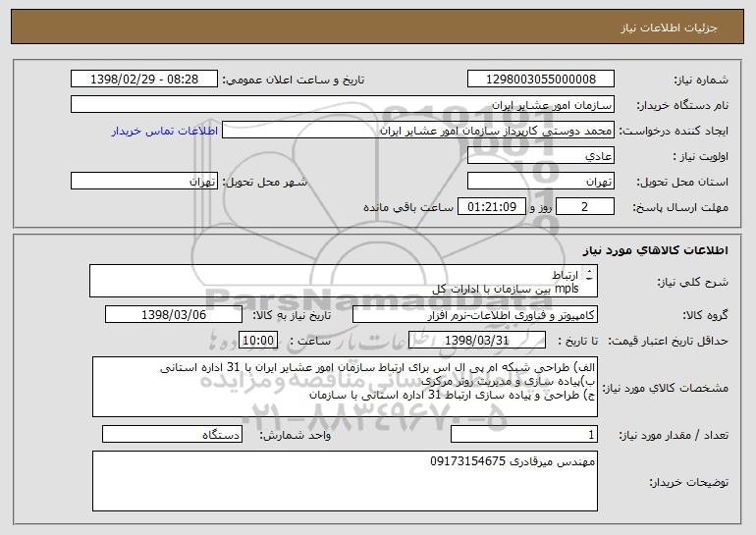Click the label نام دستگاه خریدار
The height and width of the screenshot is (535, 756).
coord(682,105)
